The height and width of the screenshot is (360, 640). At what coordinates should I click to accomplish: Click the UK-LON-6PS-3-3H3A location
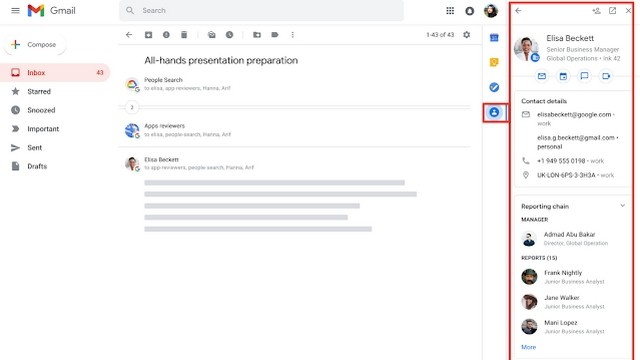click(x=566, y=175)
